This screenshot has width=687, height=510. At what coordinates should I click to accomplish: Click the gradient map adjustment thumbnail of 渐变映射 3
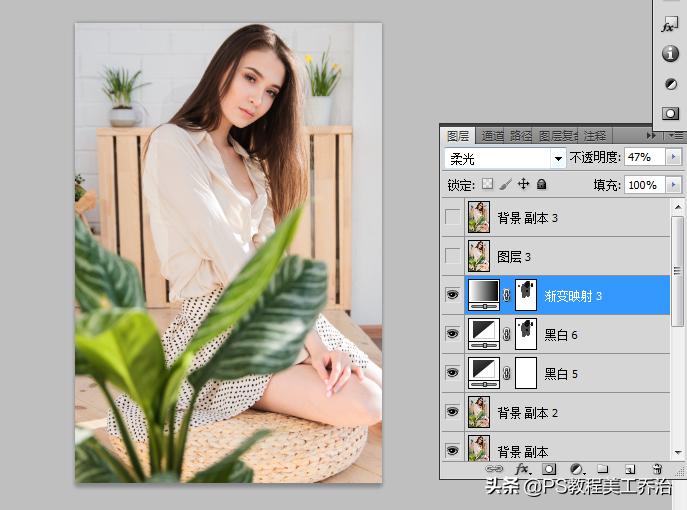coord(484,295)
